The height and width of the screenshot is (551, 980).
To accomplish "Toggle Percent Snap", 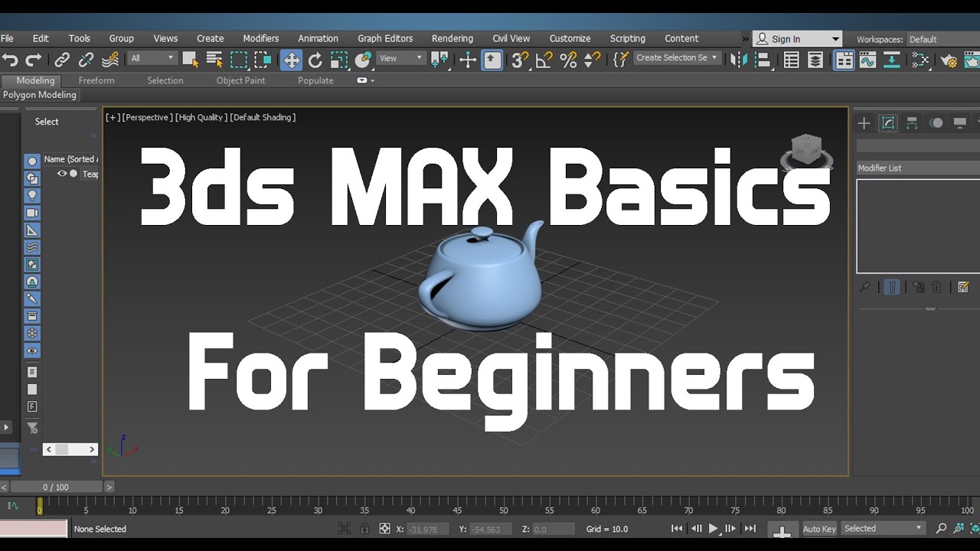I will [x=568, y=60].
